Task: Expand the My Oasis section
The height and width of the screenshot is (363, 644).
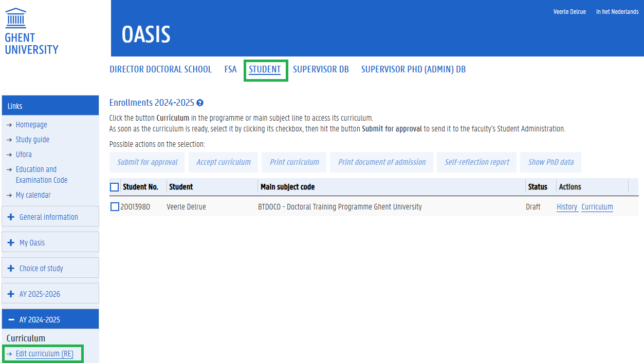Action: [x=32, y=243]
